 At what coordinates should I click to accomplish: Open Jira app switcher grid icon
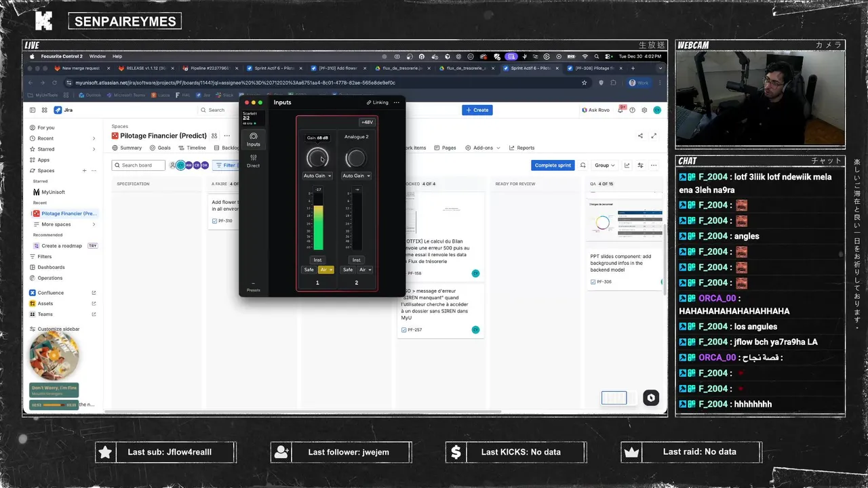click(x=45, y=110)
